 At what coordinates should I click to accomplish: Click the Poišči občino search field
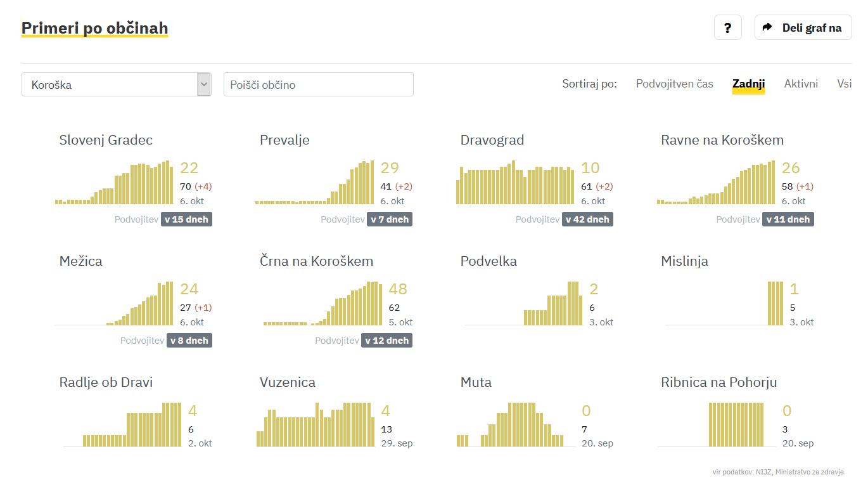click(x=318, y=84)
